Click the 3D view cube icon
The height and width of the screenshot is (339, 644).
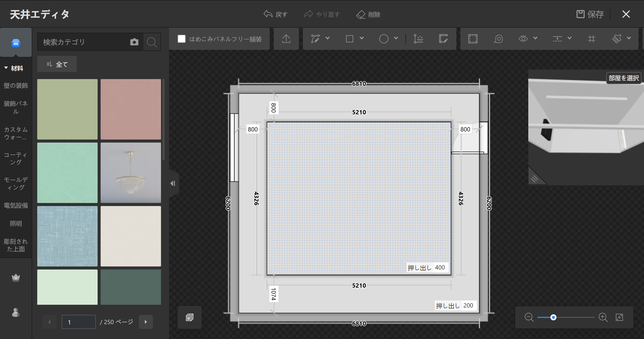click(190, 317)
